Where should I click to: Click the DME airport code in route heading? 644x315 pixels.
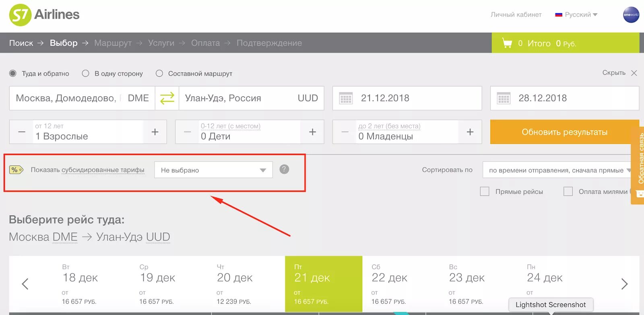[65, 237]
